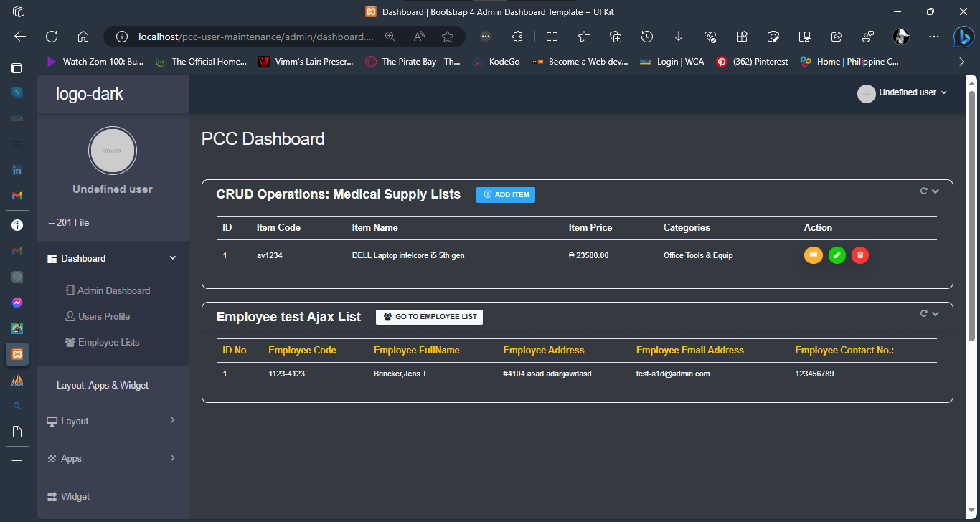Click the GO TO EMPLOYEE LIST button

point(429,317)
